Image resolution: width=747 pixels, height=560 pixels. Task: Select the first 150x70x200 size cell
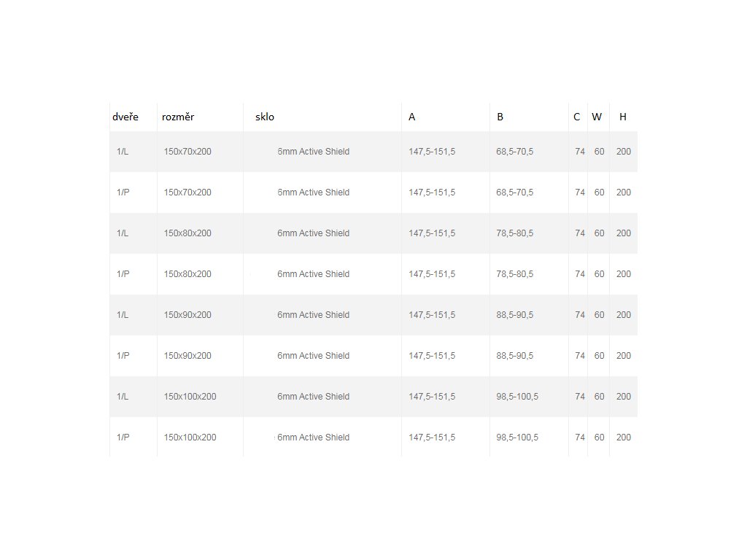click(187, 152)
